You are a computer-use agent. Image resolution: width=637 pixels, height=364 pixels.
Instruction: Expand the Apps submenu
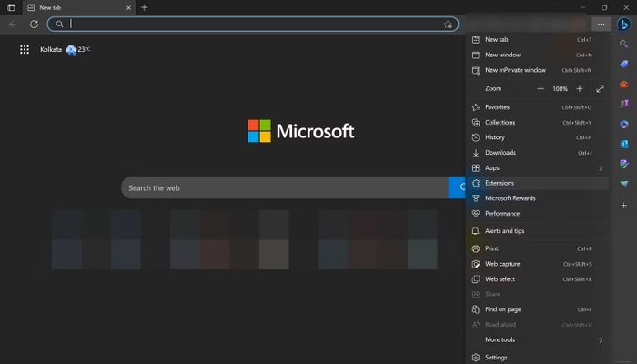[538, 167]
